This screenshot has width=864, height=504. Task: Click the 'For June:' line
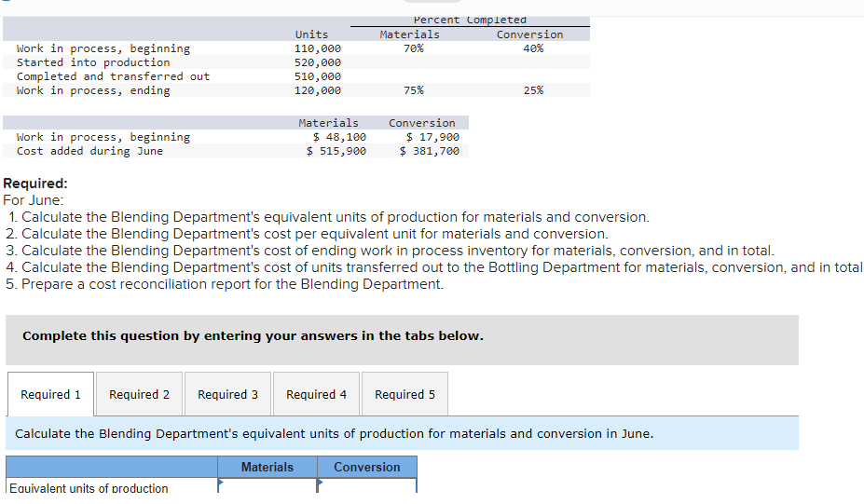click(x=33, y=200)
